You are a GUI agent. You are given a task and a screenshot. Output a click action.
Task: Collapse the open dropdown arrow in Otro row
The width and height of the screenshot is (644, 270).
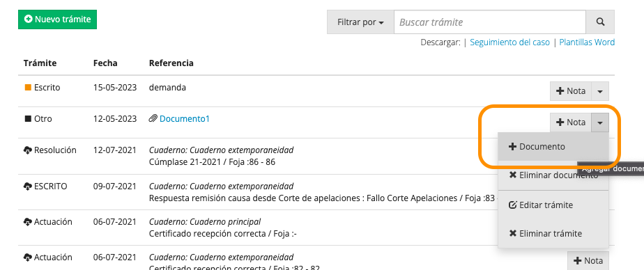click(600, 122)
